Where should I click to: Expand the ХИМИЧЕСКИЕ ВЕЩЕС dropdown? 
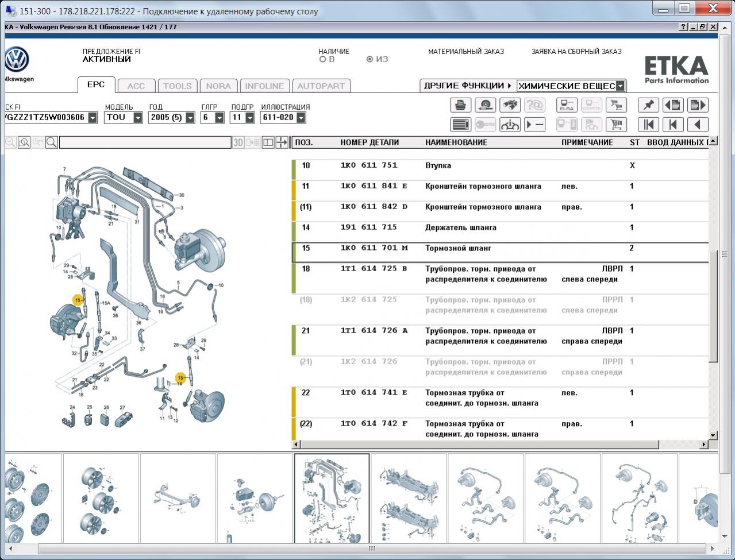pyautogui.click(x=620, y=86)
